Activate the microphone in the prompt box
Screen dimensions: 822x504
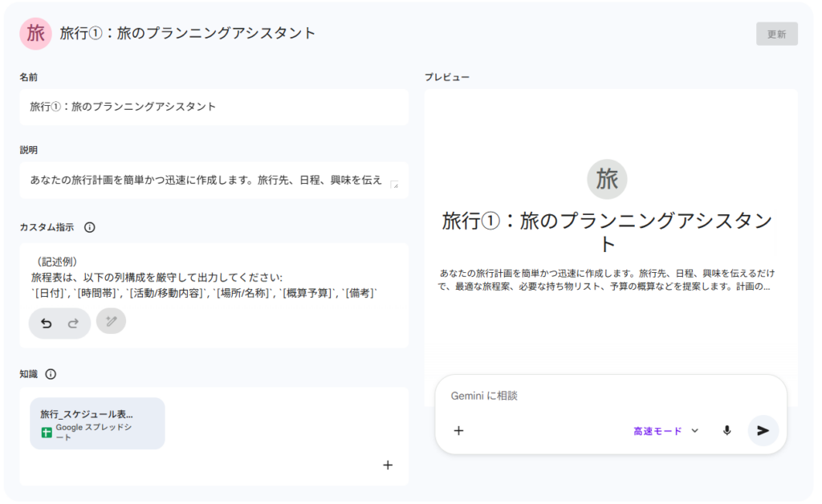point(726,431)
